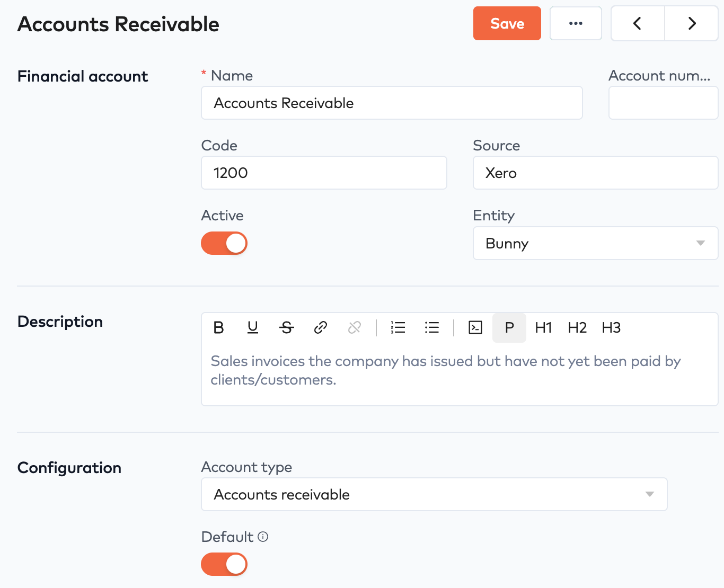Image resolution: width=724 pixels, height=588 pixels.
Task: Insert a bulleted list
Action: coord(432,328)
